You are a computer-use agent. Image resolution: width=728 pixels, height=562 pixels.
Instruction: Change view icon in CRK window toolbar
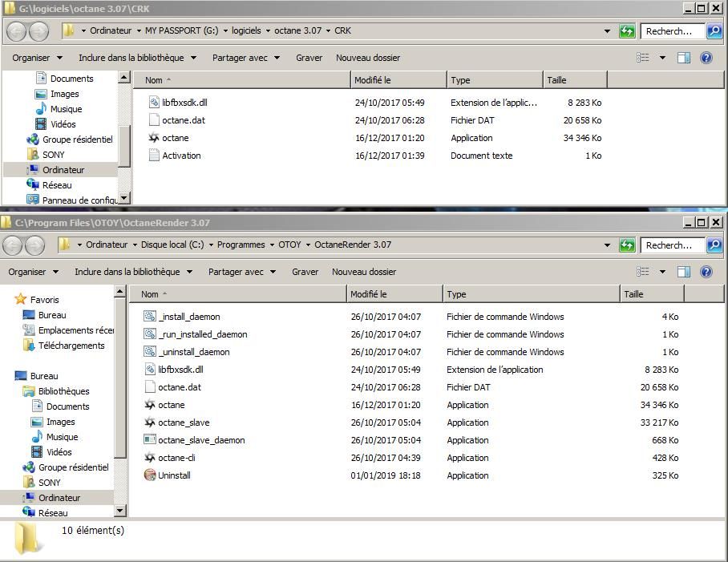pos(643,58)
